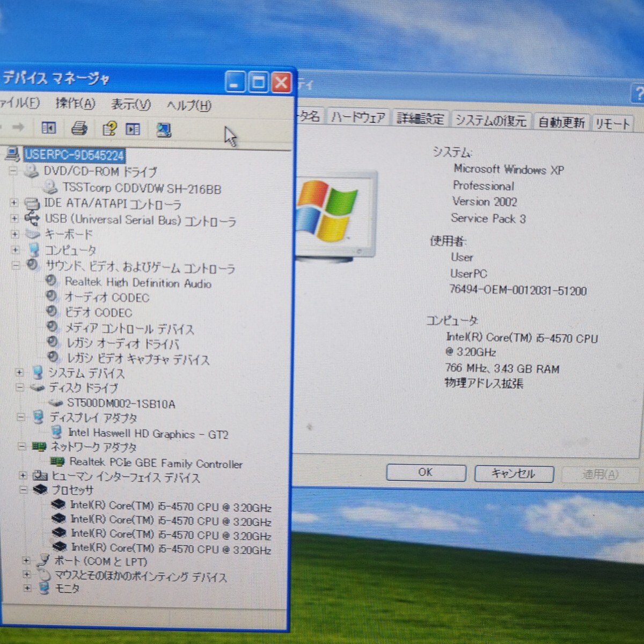Click the モニタ category icon
The image size is (644, 644).
point(45,589)
